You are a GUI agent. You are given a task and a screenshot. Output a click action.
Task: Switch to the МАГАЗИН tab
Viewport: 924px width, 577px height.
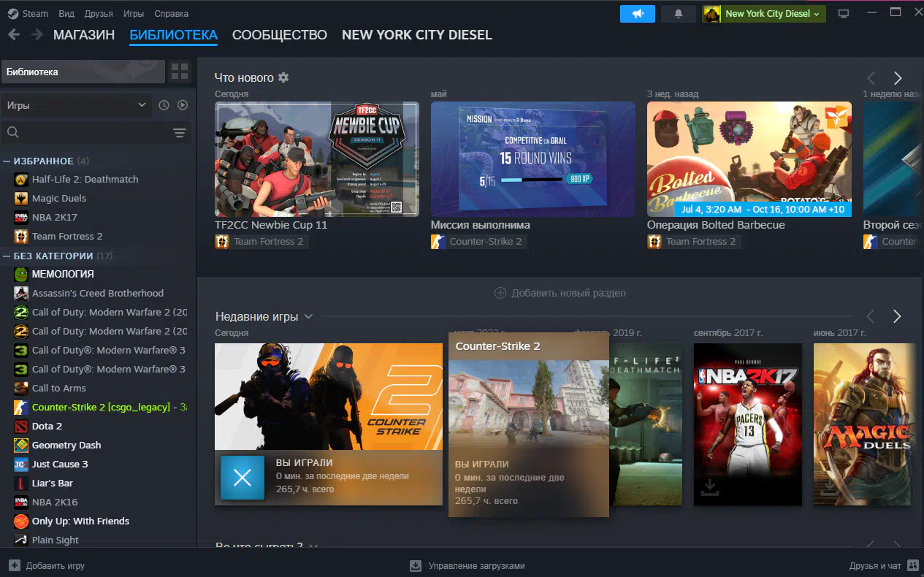click(84, 35)
